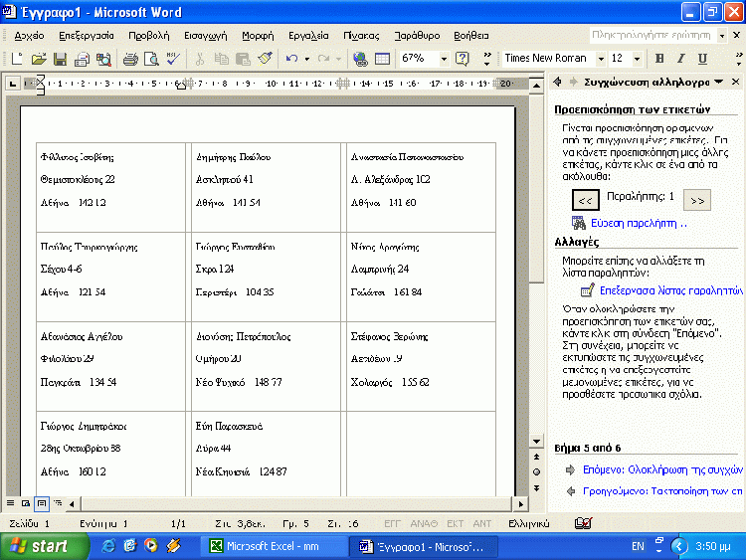Expand the formatting toolbar options chevron
This screenshot has width=746, height=560.
click(738, 59)
